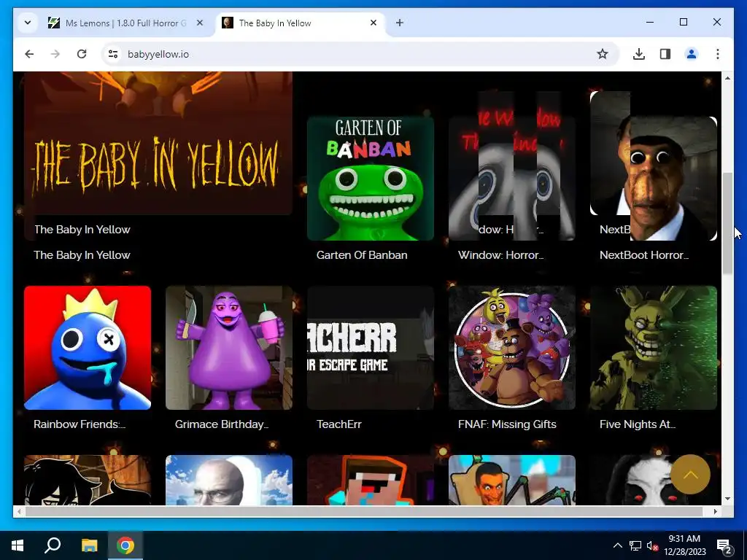Viewport: 747px width, 560px height.
Task: Open TeachErr escape game thumbnail
Action: [371, 348]
